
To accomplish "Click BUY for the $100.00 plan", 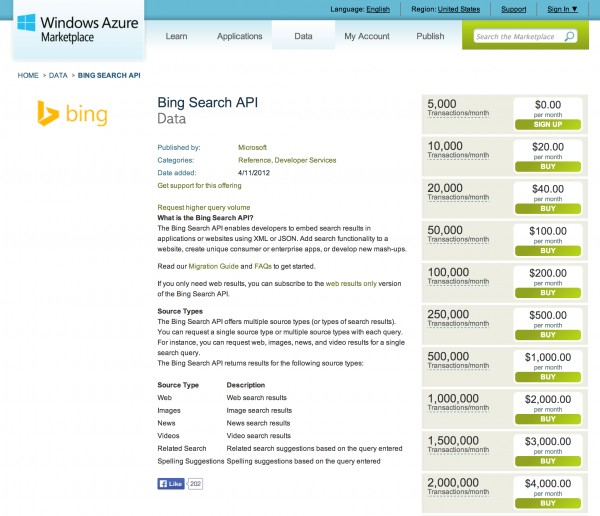I will click(x=548, y=251).
